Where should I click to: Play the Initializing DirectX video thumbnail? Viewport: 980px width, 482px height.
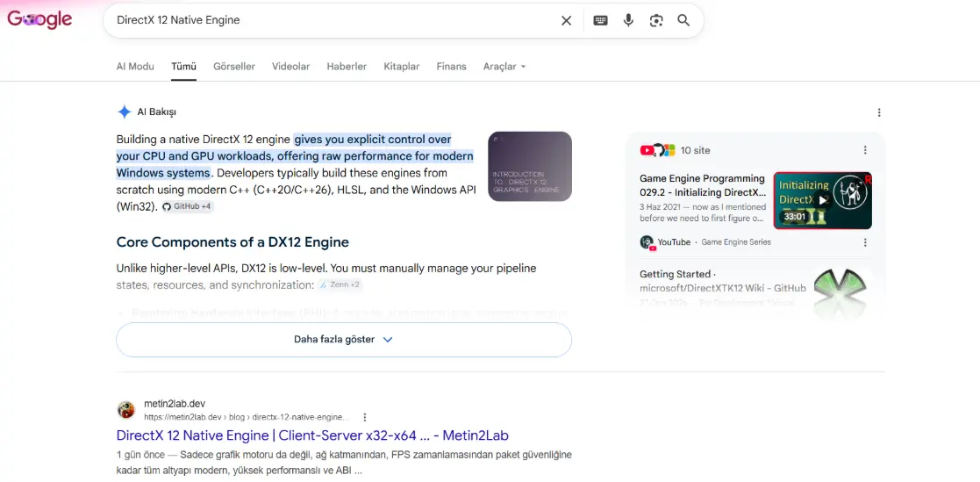pos(822,201)
